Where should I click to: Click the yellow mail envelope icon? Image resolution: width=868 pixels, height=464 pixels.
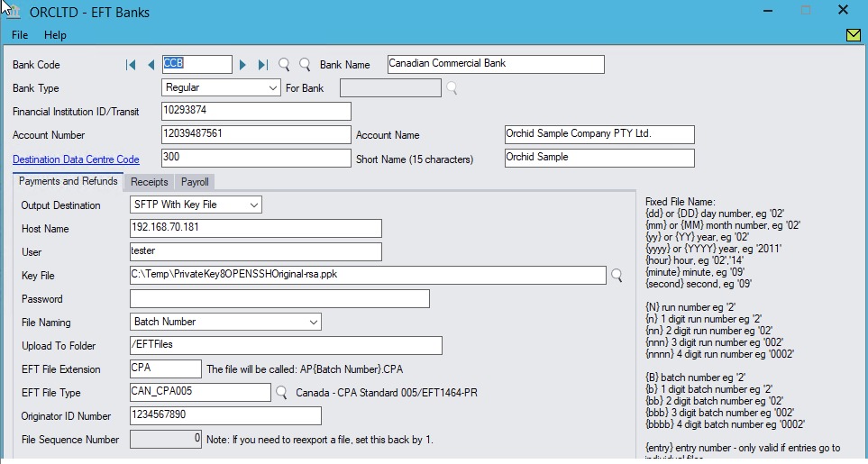coord(854,35)
